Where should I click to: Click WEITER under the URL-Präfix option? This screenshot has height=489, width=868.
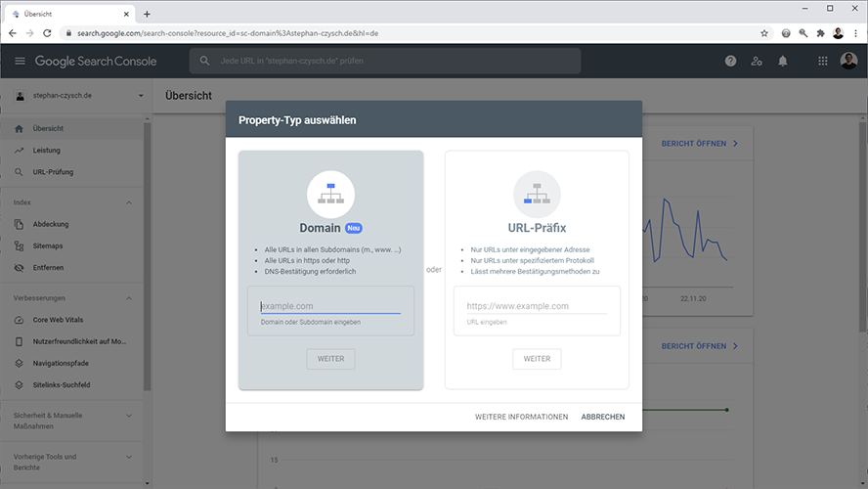(537, 359)
